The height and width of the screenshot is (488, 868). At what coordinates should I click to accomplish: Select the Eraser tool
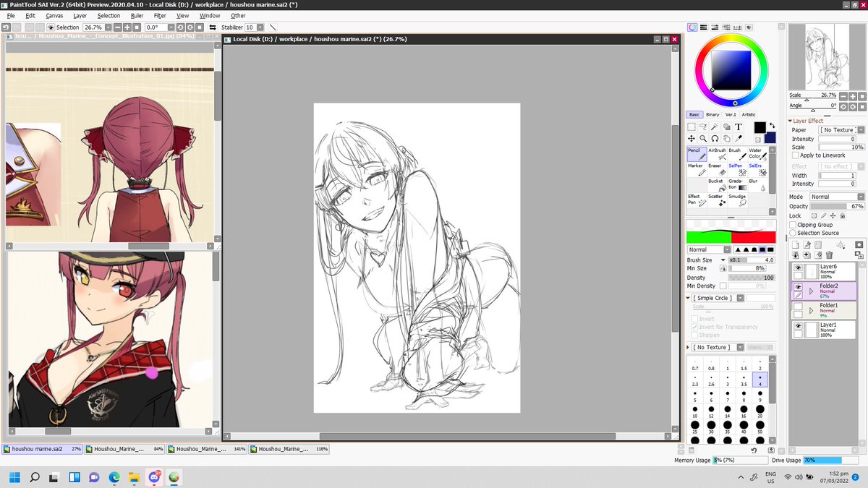tap(717, 170)
